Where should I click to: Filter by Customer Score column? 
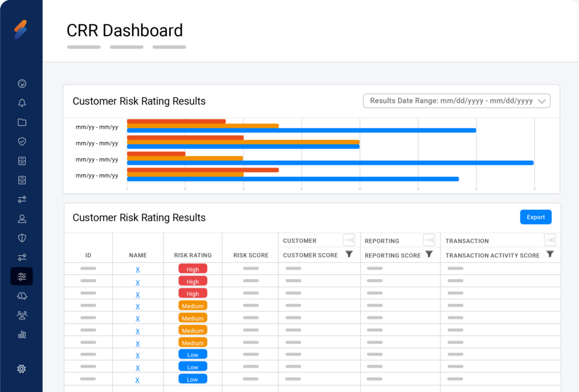point(349,255)
